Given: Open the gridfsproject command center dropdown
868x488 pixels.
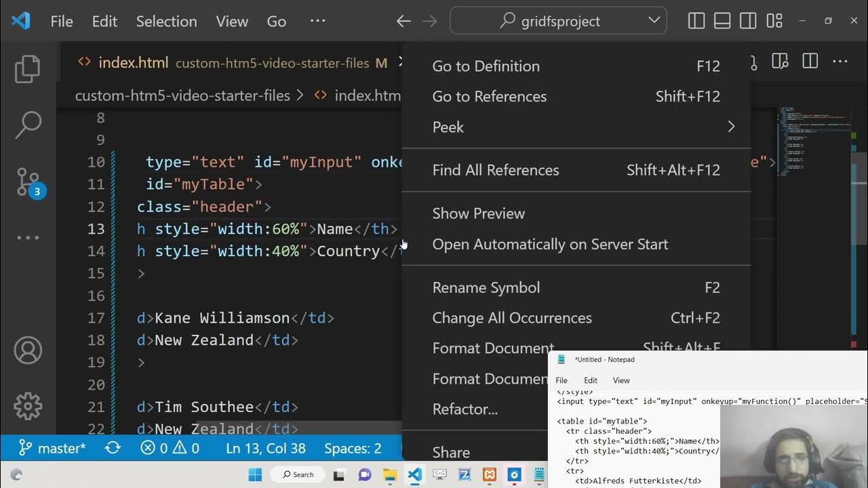Looking at the screenshot, I should pos(654,20).
